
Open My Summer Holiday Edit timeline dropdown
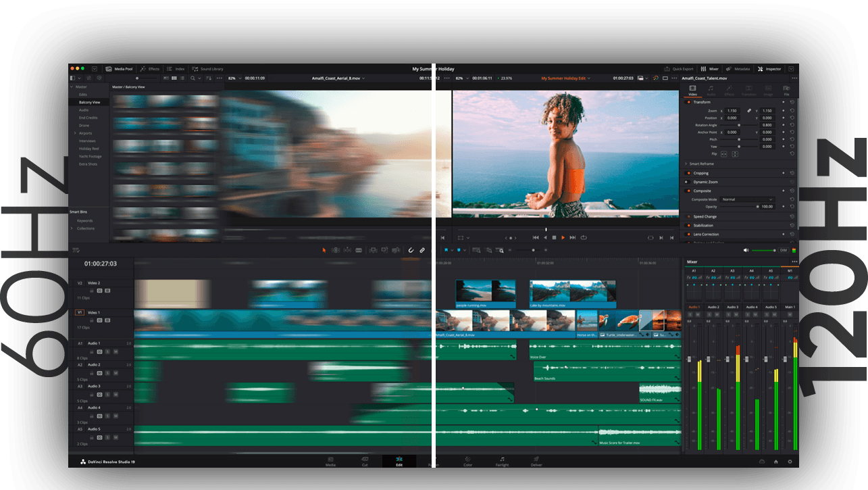point(565,78)
